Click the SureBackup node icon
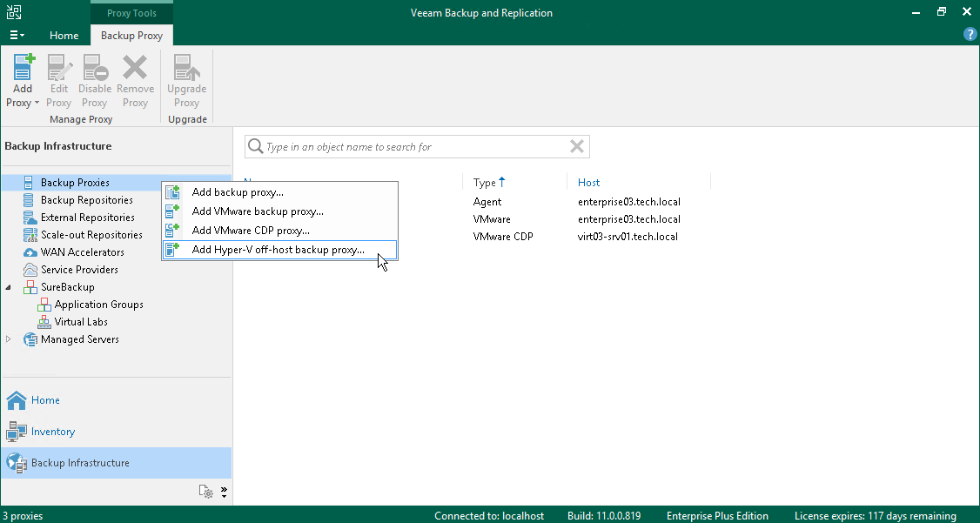The image size is (980, 523). coord(30,287)
